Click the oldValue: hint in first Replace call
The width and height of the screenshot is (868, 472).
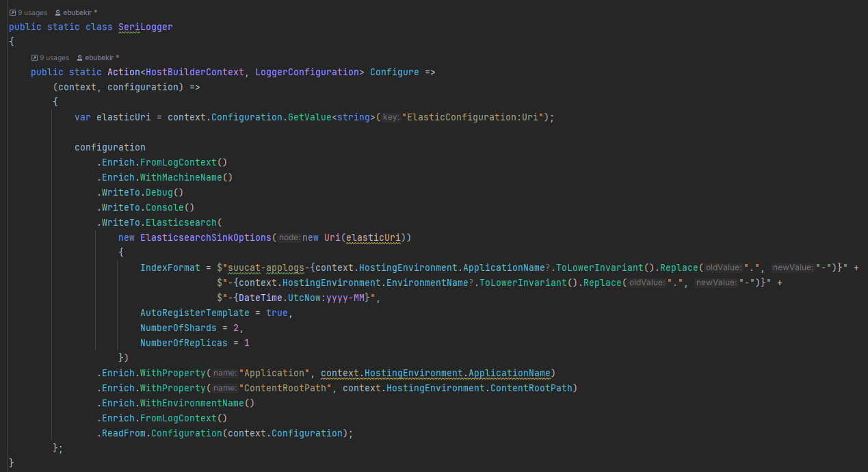pyautogui.click(x=724, y=267)
